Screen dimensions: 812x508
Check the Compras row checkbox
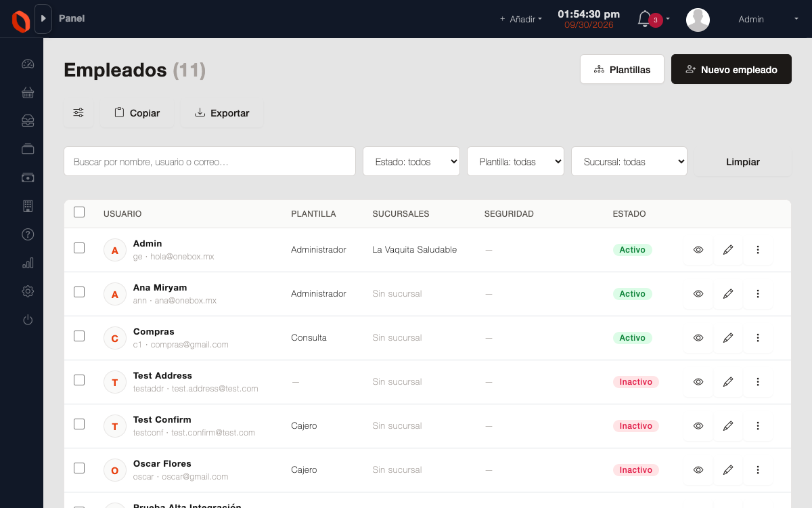click(x=79, y=336)
